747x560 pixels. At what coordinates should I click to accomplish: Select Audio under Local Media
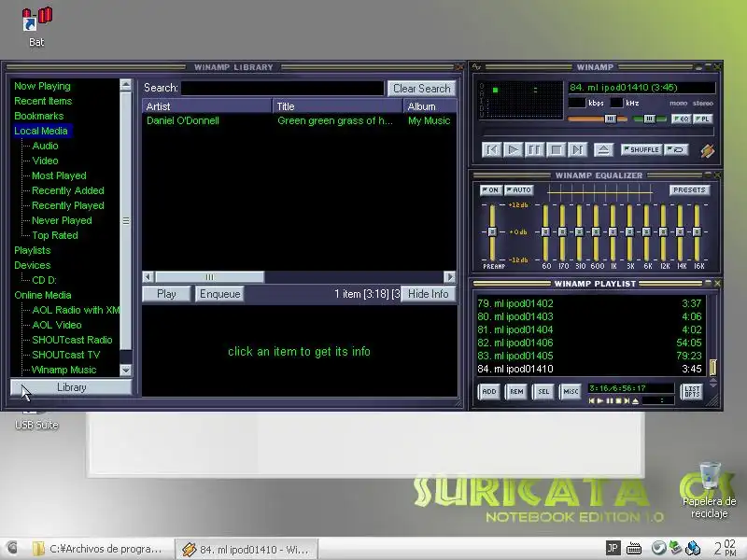(45, 146)
